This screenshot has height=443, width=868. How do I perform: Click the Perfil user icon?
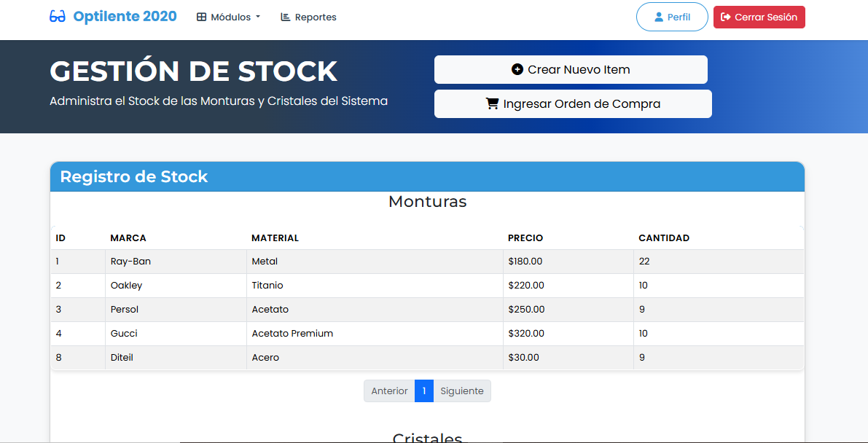659,17
